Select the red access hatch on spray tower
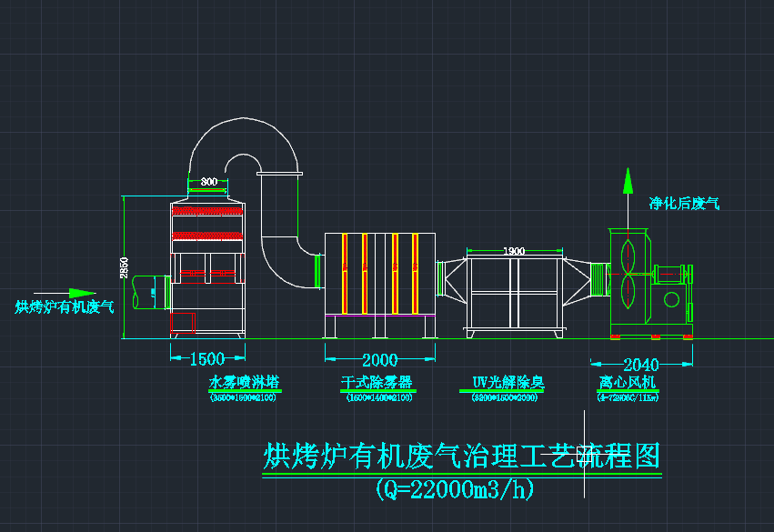This screenshot has height=532, width=774. 183,323
